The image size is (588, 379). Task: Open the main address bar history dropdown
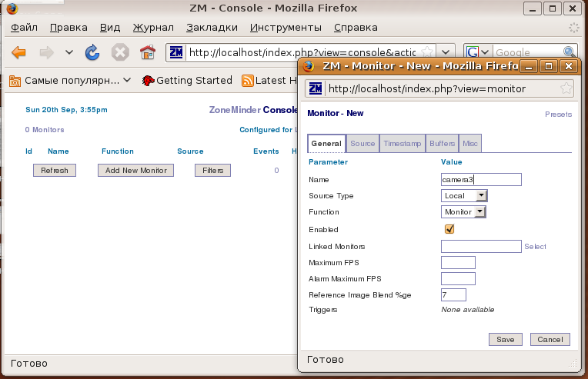click(446, 52)
